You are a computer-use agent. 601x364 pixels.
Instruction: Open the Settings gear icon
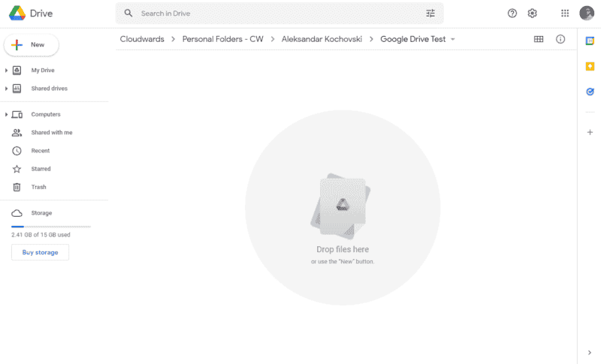tap(532, 14)
